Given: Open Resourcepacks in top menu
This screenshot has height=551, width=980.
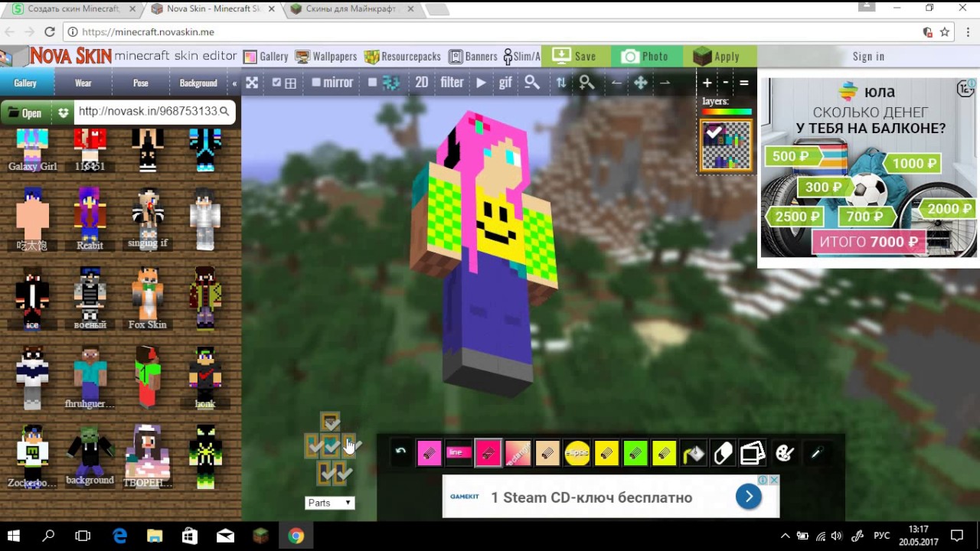Looking at the screenshot, I should tap(403, 57).
